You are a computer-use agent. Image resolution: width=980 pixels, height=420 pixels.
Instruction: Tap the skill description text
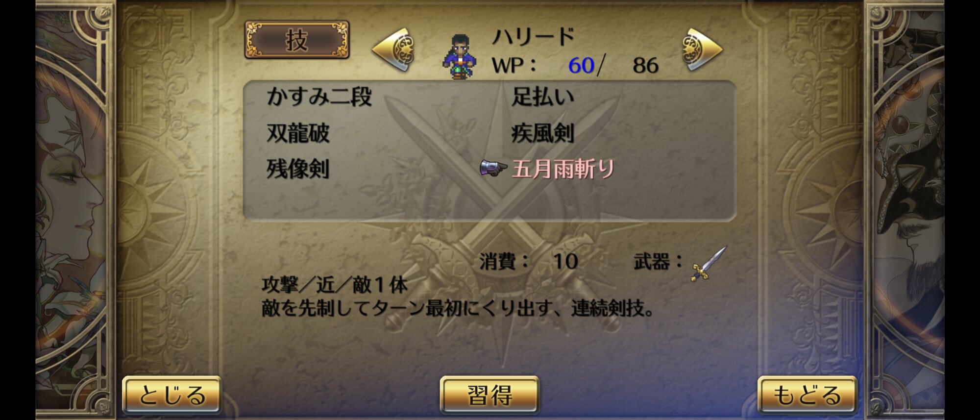[x=458, y=297]
